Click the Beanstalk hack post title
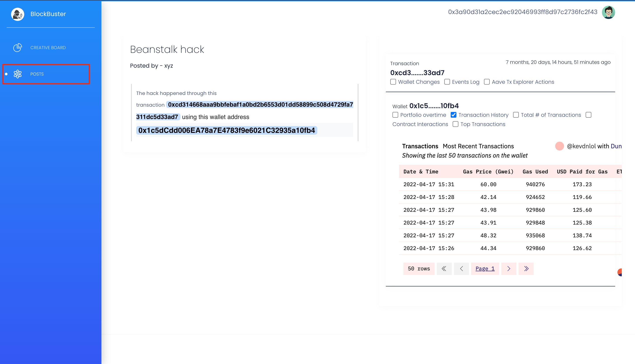This screenshot has width=635, height=364. coord(167,50)
